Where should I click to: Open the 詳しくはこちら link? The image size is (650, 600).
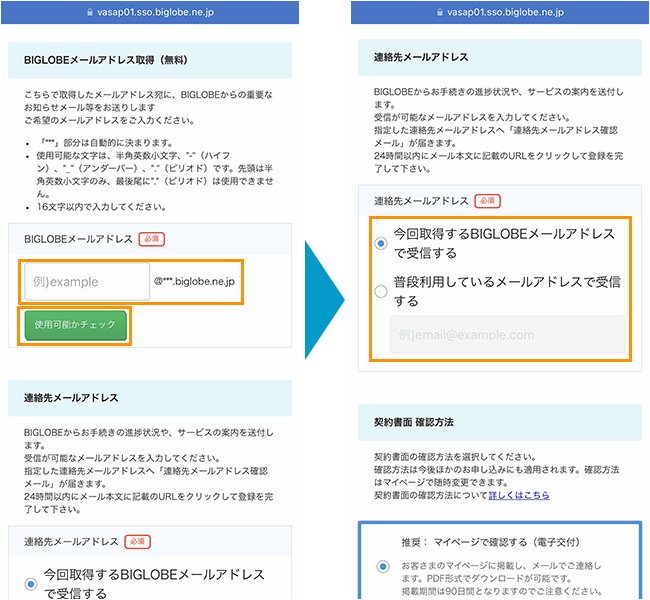tap(519, 495)
